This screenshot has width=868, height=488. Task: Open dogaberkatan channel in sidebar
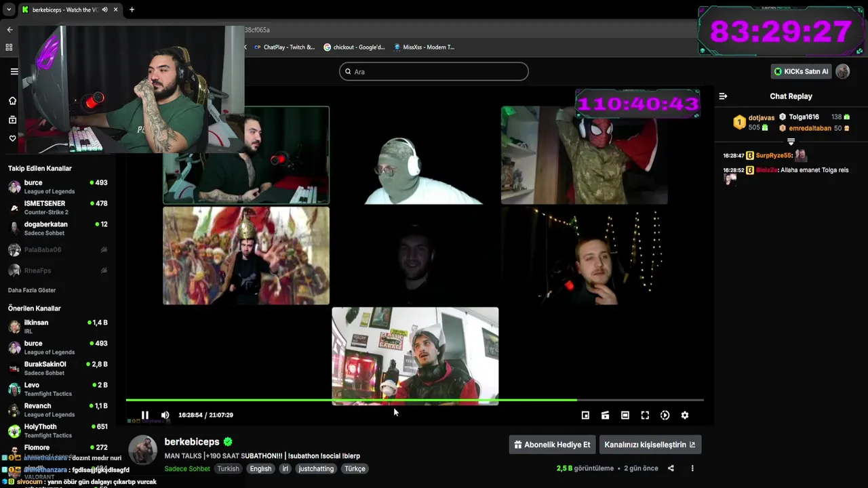[x=58, y=228]
